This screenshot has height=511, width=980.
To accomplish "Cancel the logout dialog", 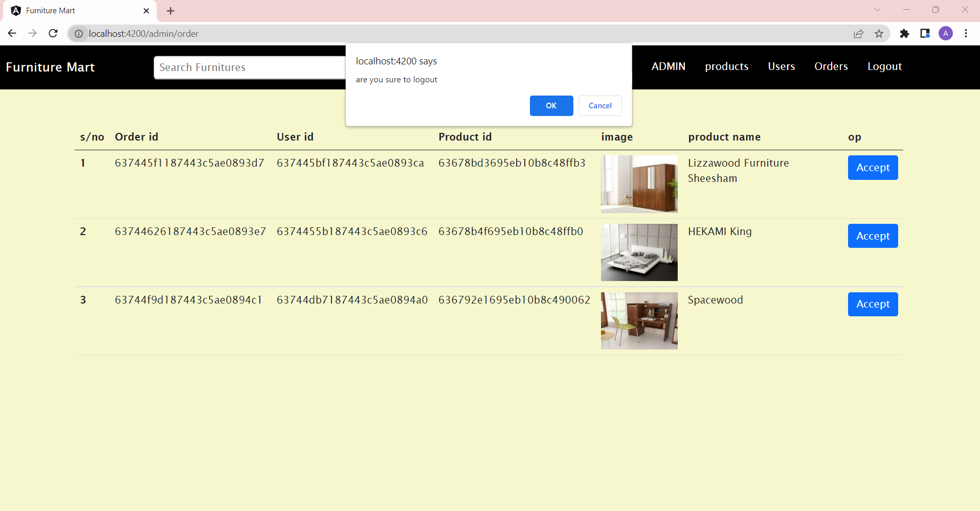I will click(x=600, y=106).
